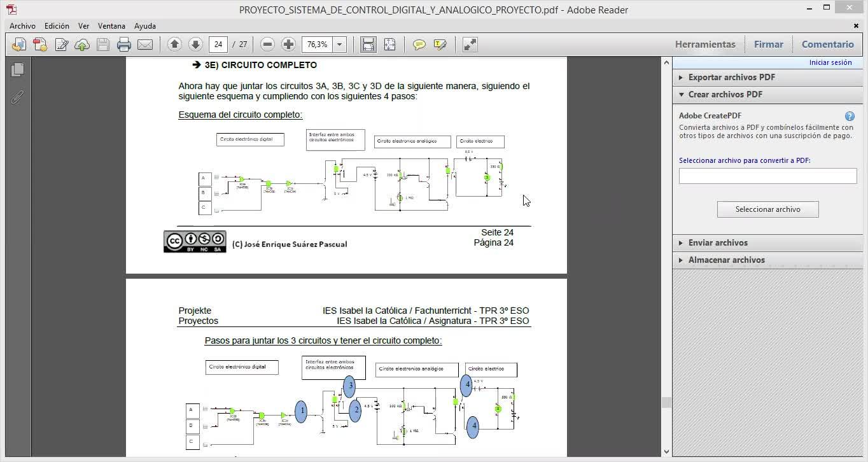Click the Creative Commons license badge
The width and height of the screenshot is (868, 462).
coord(195,242)
